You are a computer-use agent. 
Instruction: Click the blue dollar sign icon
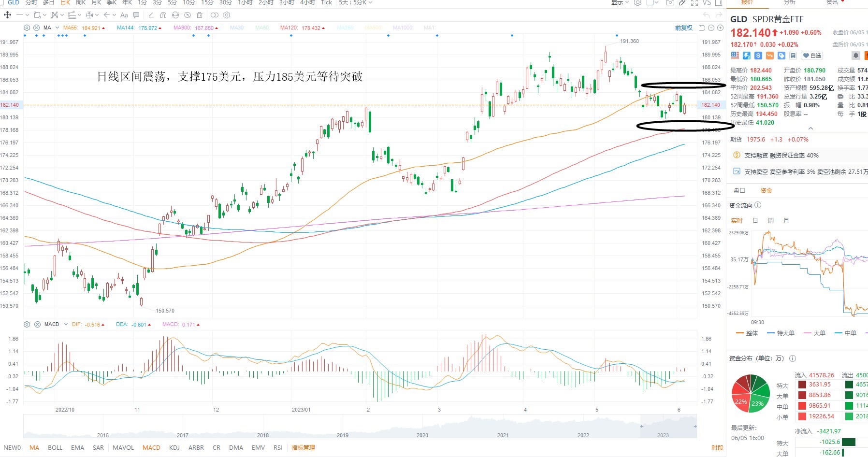pos(758,56)
